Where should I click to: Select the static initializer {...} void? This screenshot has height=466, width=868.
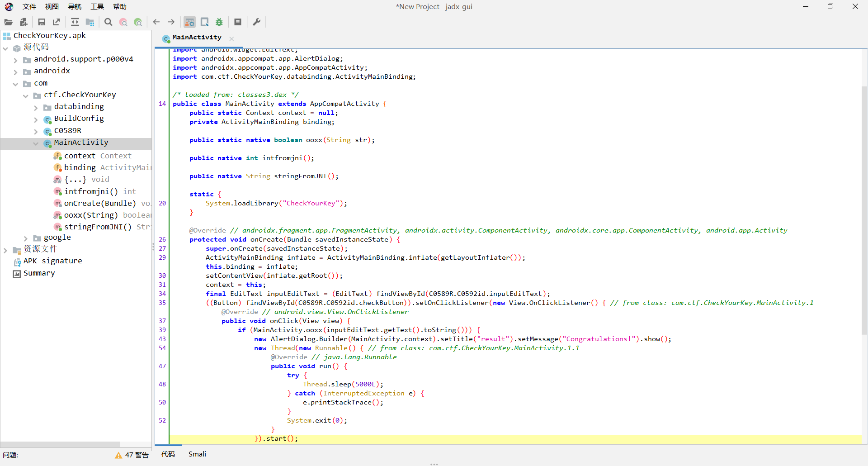86,180
